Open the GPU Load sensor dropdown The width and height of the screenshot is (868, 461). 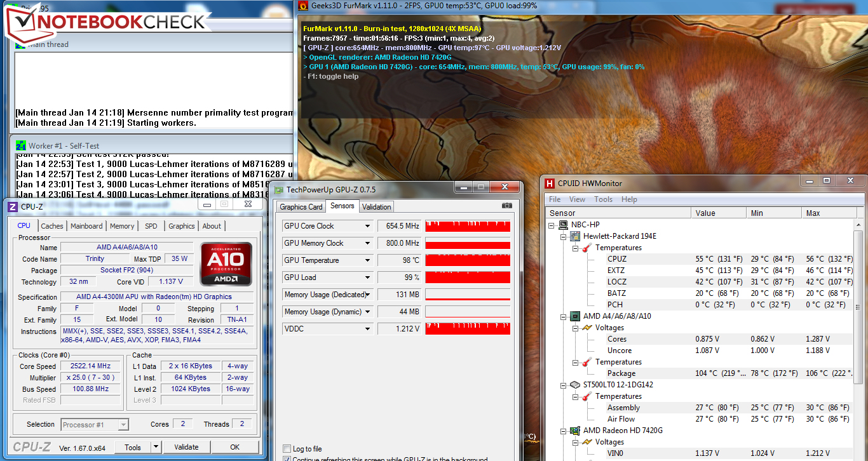click(367, 277)
